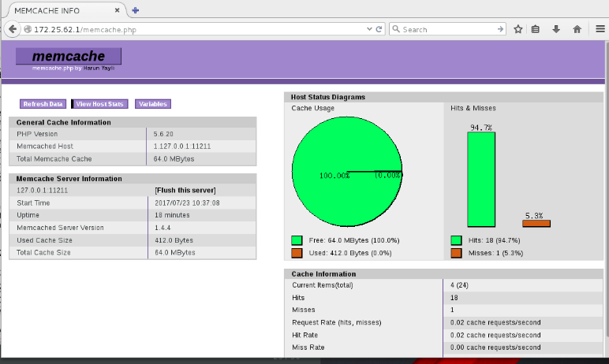
Task: Click Flush this server link
Action: click(x=185, y=190)
